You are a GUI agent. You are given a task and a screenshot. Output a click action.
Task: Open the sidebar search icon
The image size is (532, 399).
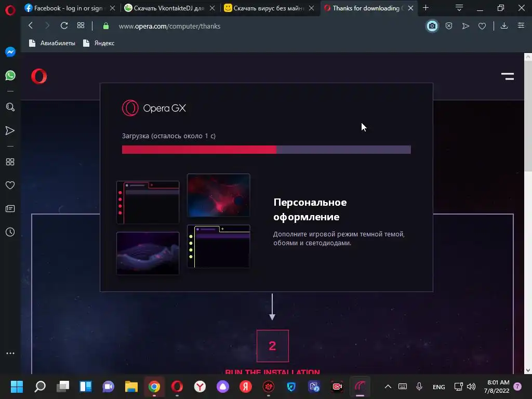point(10,107)
